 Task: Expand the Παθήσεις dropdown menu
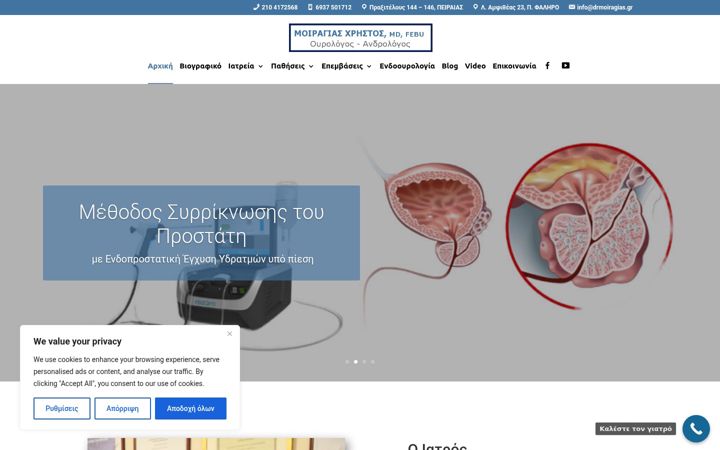[292, 66]
